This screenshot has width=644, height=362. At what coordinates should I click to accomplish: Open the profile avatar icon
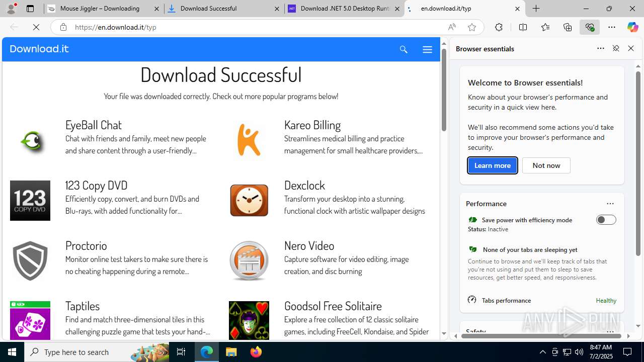[x=11, y=9]
